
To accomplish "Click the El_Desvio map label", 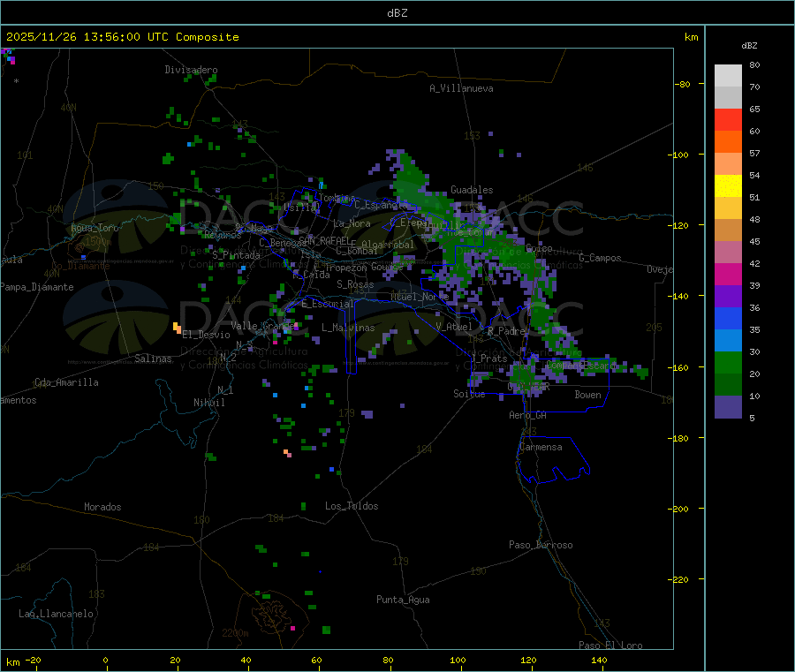I will coord(206,335).
